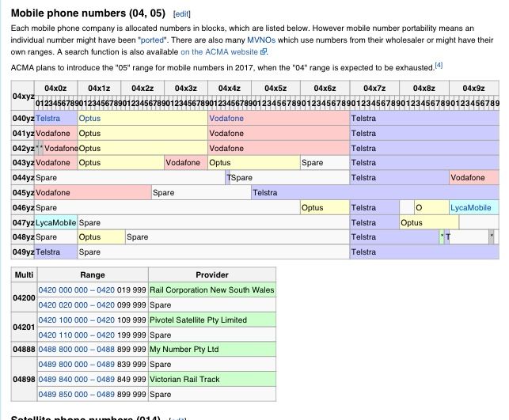Click Rail Corporation New South Wales cell
The height and width of the screenshot is (420, 509).
coord(212,290)
